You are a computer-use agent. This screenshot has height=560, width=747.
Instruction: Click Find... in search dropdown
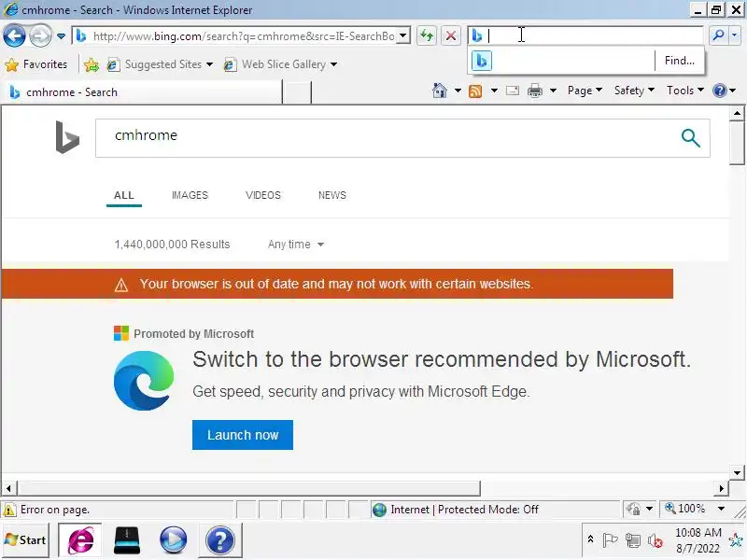(680, 61)
